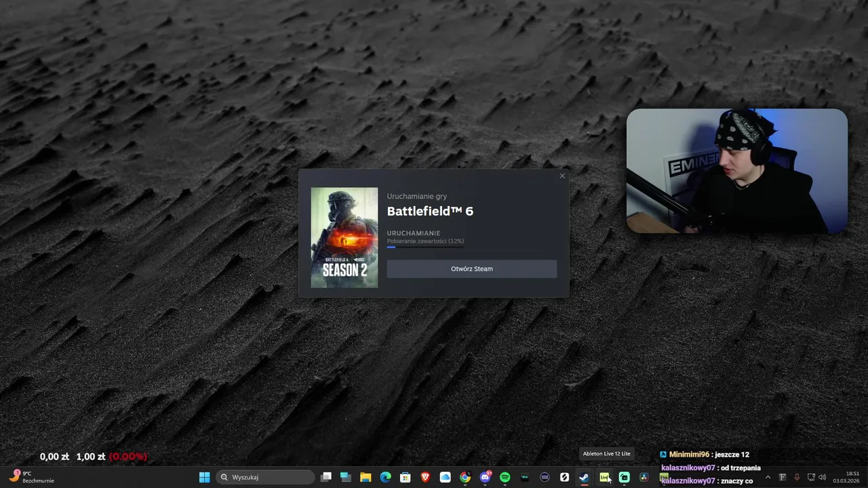Open the network status tray icon
Screen dimensions: 868x488
click(811, 477)
